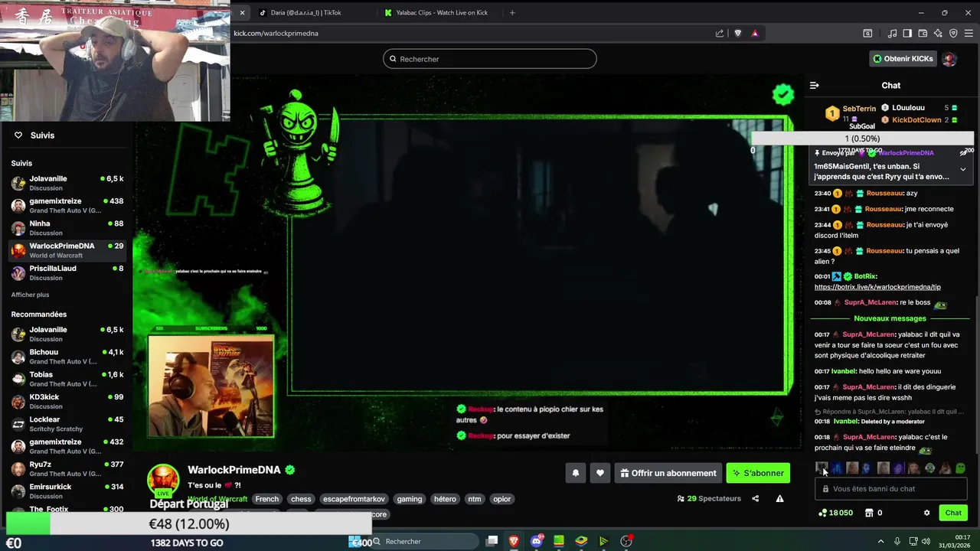Select the French language tag
This screenshot has width=980, height=551.
point(267,499)
